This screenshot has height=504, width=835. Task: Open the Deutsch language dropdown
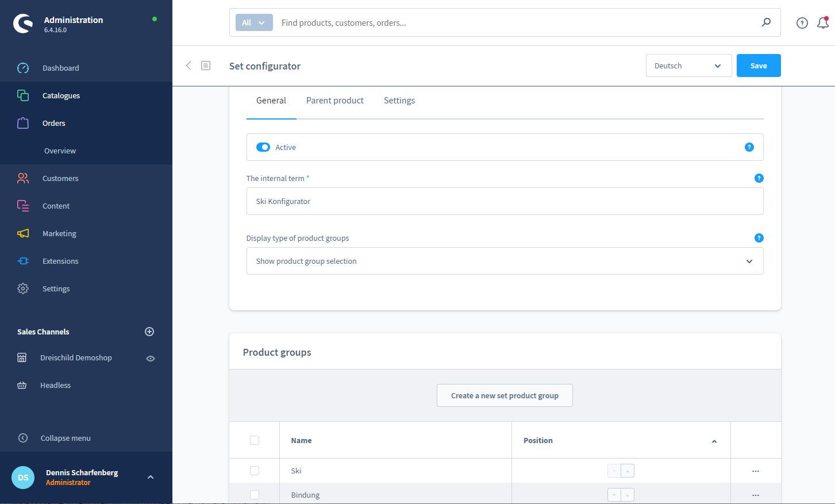(x=688, y=66)
